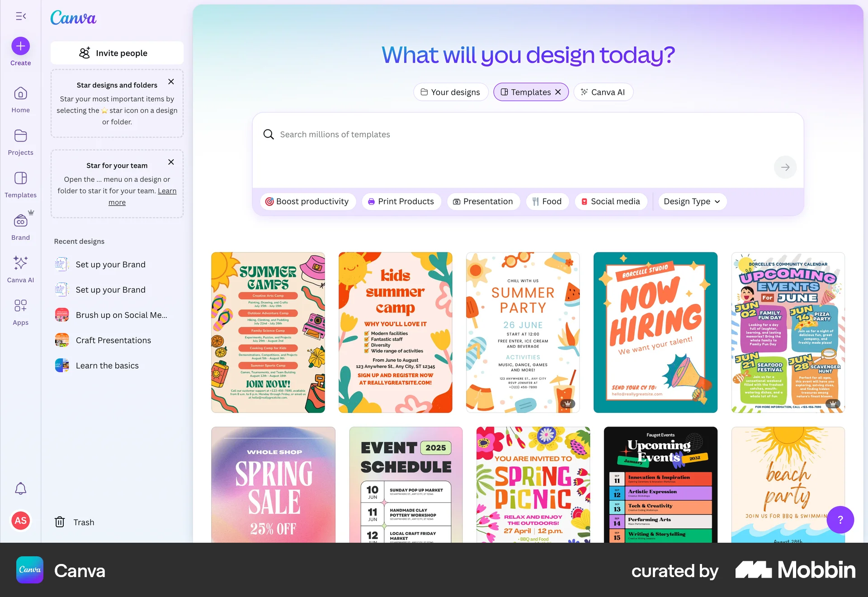Remove the Templates filter chip
The image size is (868, 597).
557,92
